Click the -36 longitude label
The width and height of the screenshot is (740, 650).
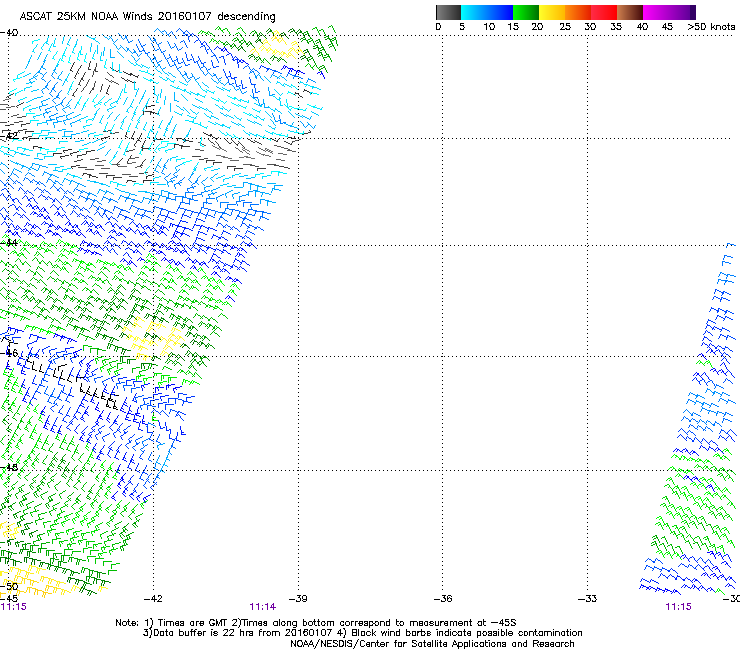(443, 599)
